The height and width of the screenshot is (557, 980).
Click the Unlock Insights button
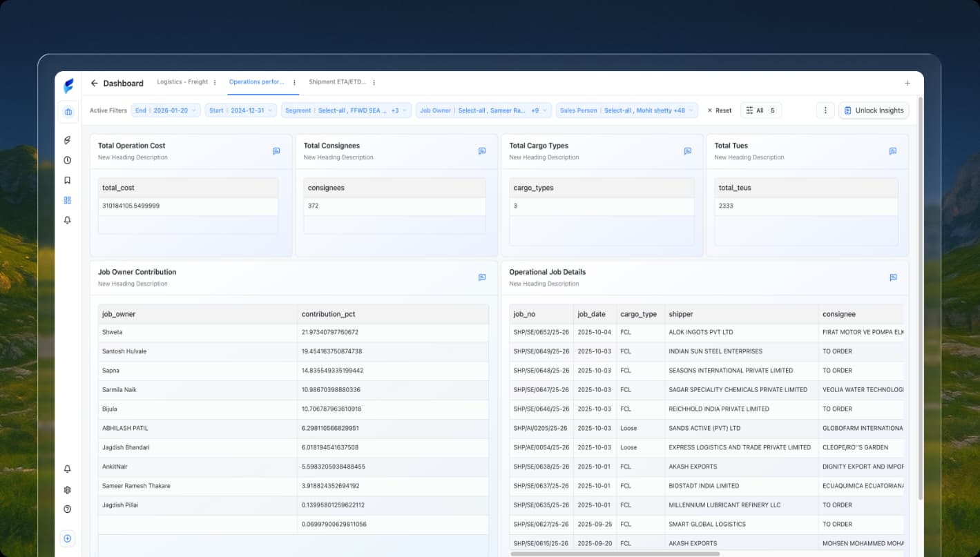coord(874,110)
